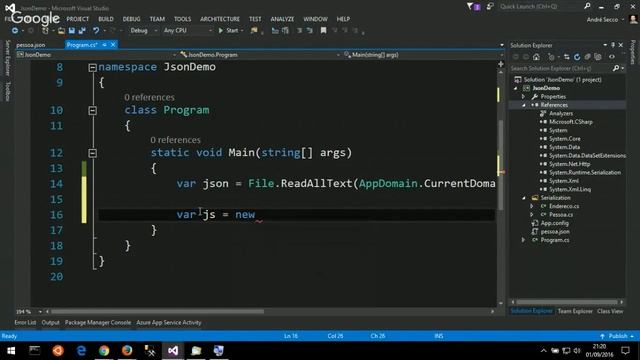Expand the Properties node

(x=523, y=97)
